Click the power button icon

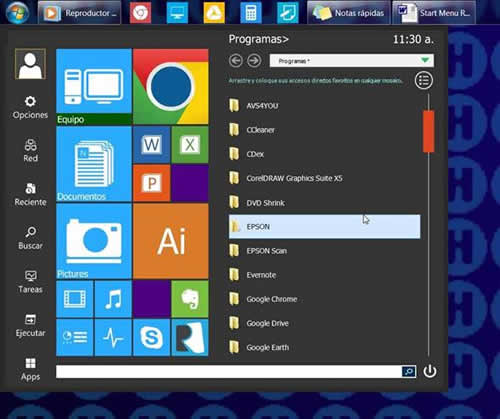430,371
